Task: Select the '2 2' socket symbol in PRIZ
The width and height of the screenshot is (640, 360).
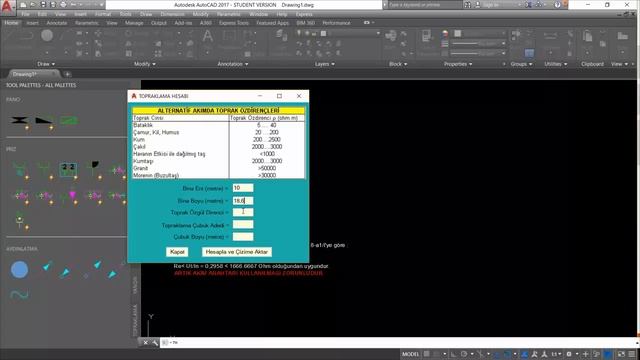Action: pos(68,169)
